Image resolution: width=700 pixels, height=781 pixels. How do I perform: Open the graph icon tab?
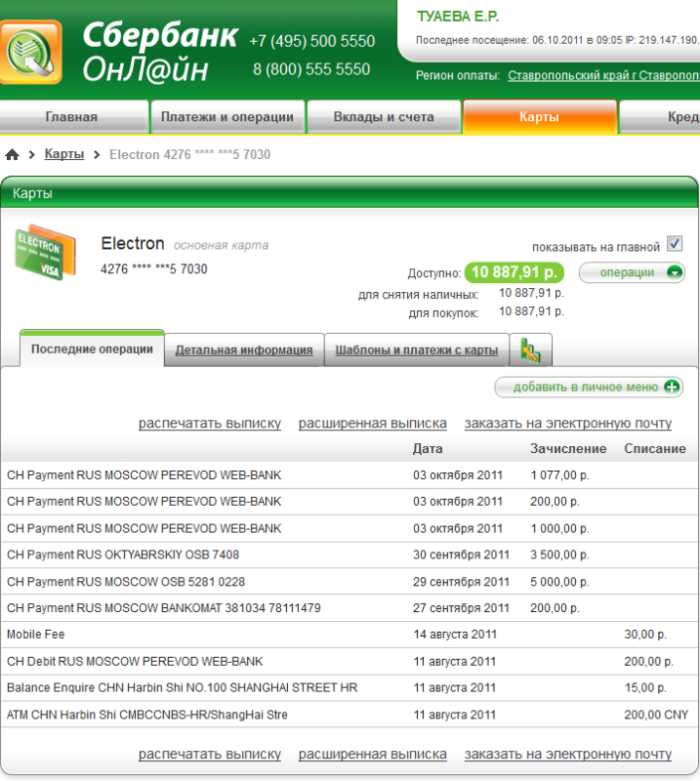(x=531, y=349)
